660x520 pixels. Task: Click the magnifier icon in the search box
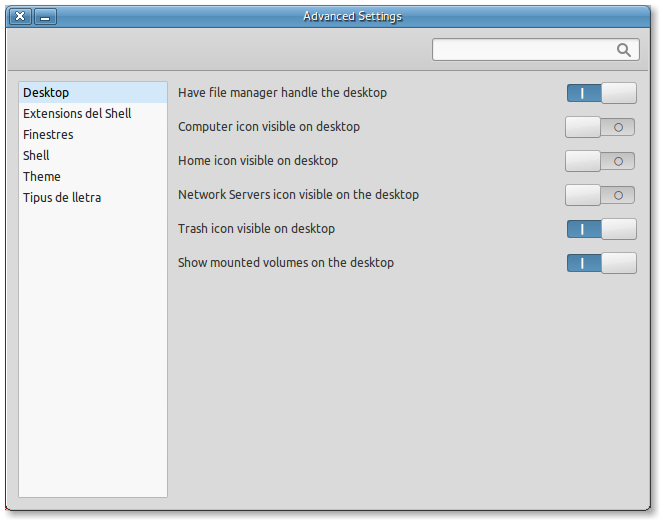624,50
